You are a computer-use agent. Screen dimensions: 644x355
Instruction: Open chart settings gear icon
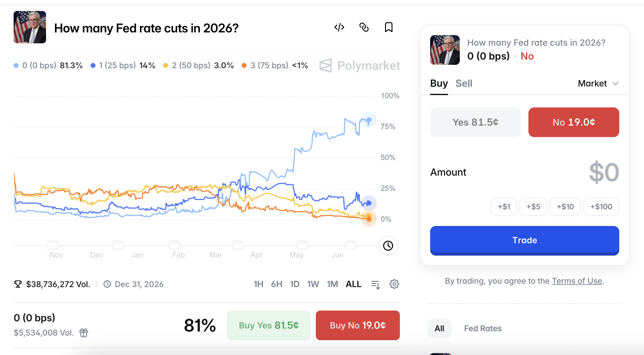coord(394,284)
